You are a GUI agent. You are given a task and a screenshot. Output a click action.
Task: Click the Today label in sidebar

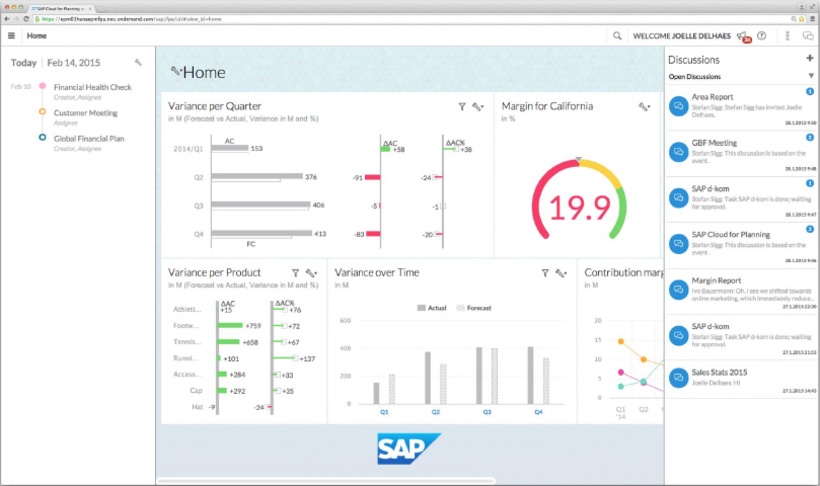(x=24, y=63)
